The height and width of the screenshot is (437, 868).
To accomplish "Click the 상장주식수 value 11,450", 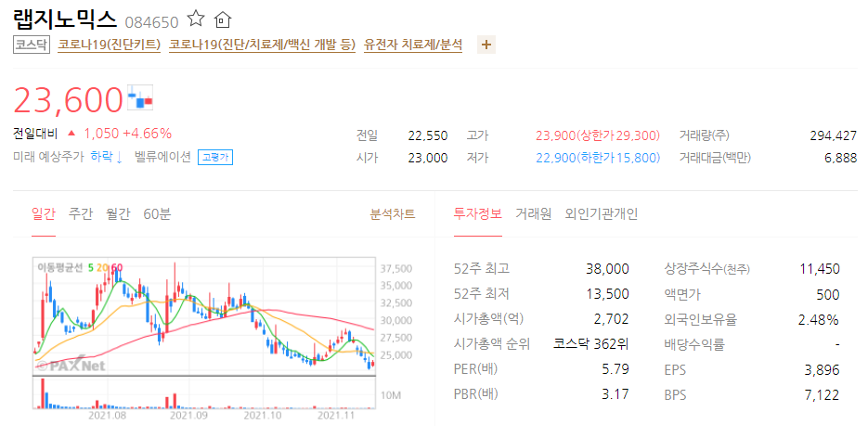I will click(x=820, y=269).
